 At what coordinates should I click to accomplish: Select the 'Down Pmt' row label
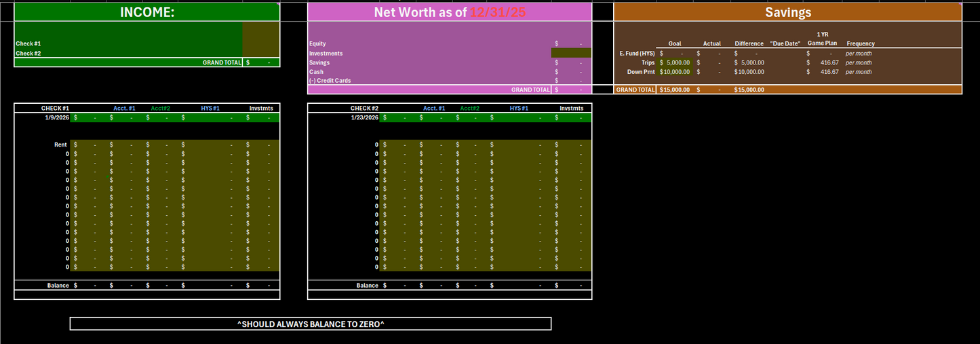pos(641,71)
